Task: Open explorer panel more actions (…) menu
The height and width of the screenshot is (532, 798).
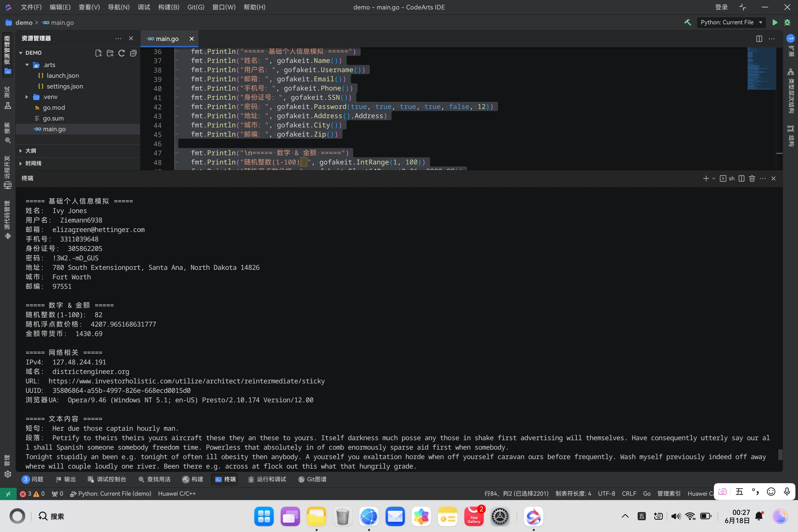Action: [x=118, y=38]
